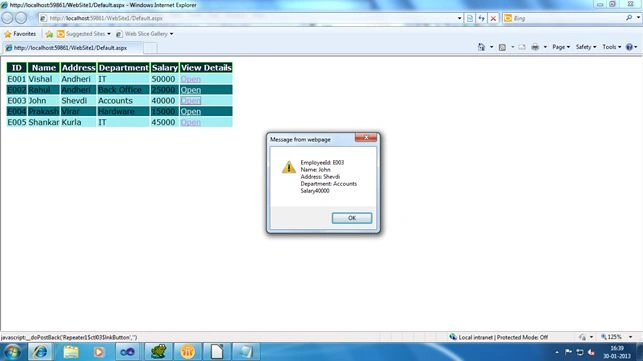This screenshot has height=361, width=643.
Task: Click the browser Forward arrow button
Action: coord(21,18)
